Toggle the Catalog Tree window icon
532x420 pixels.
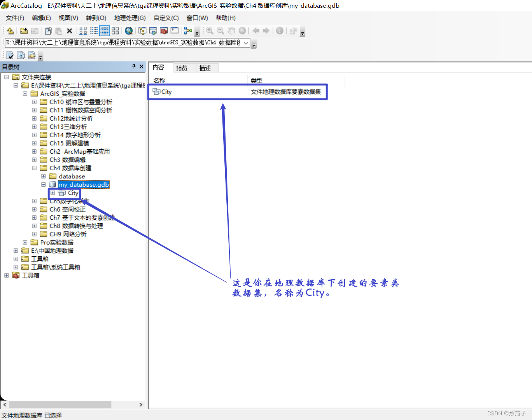click(142, 31)
